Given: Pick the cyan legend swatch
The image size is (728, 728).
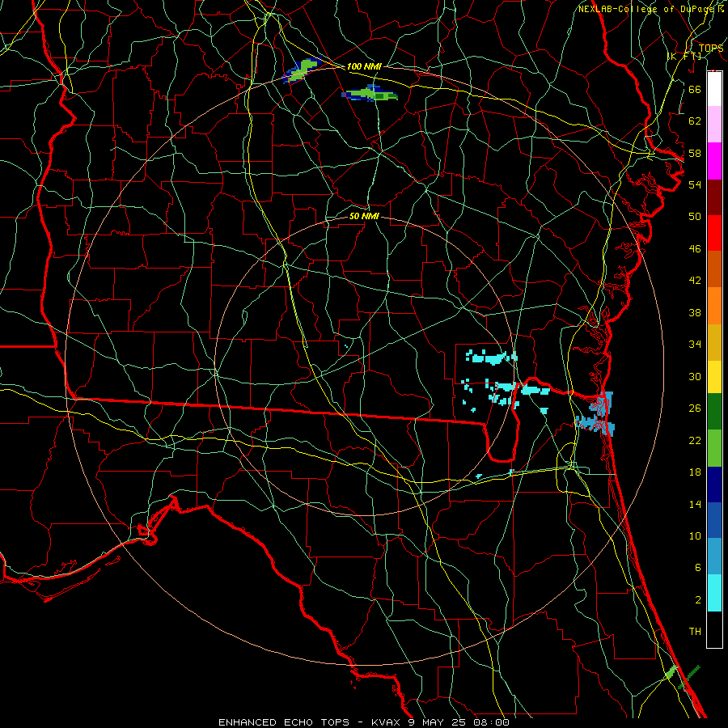Looking at the screenshot, I should (x=714, y=593).
